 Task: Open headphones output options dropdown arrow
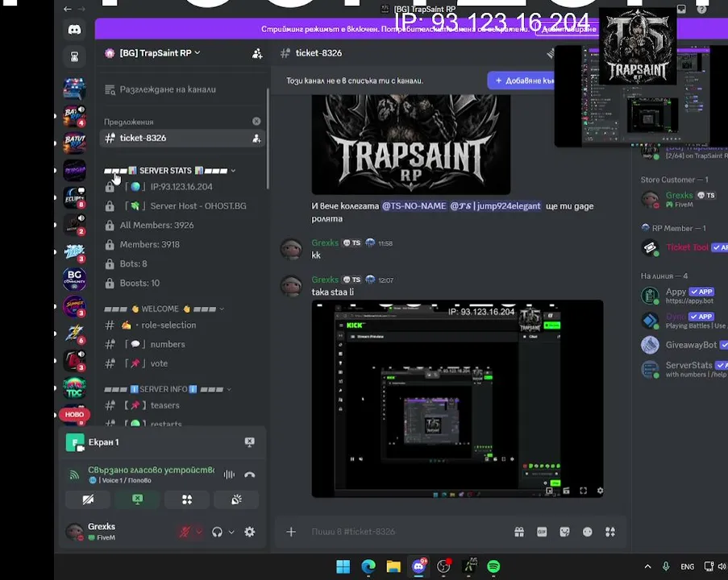[x=231, y=532]
